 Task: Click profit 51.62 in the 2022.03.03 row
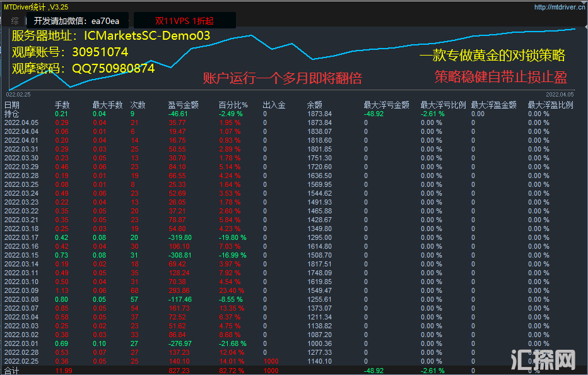coord(177,326)
